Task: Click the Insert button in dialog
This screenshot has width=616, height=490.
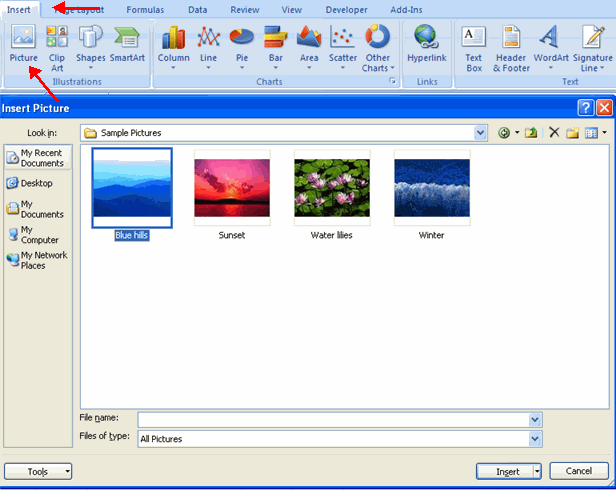Action: [x=507, y=471]
